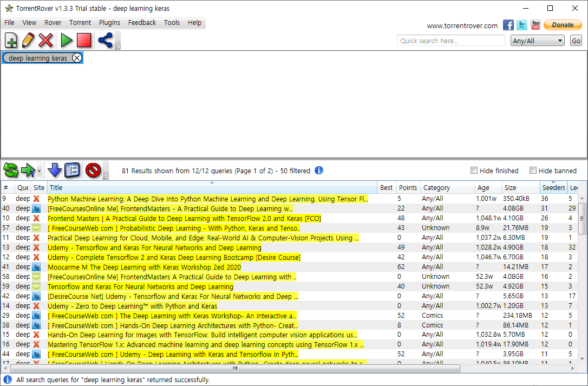The image size is (588, 386).
Task: Open the Rover menu
Action: tap(53, 23)
